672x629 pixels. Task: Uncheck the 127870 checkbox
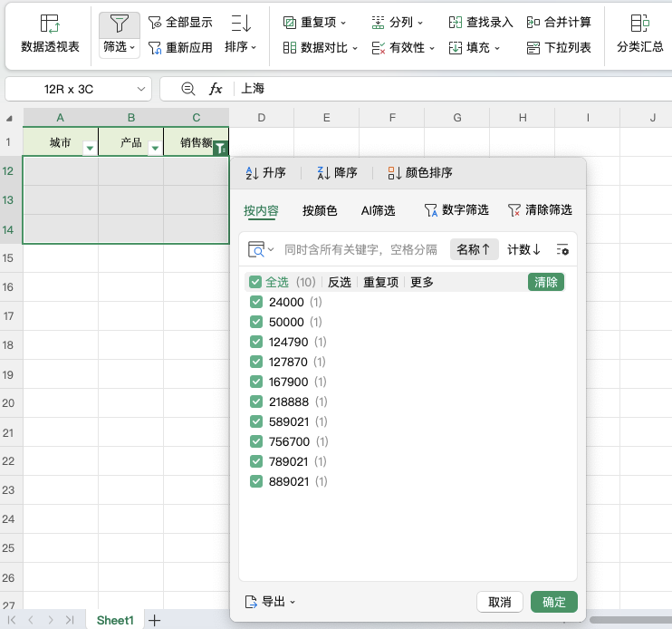(256, 362)
